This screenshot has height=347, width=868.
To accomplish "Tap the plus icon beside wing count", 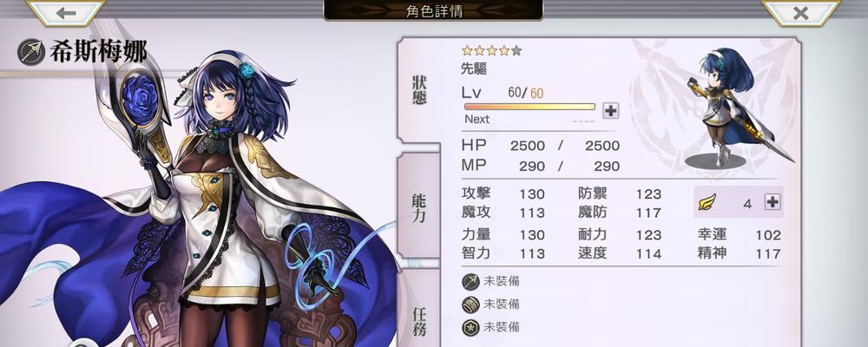I will point(773,202).
